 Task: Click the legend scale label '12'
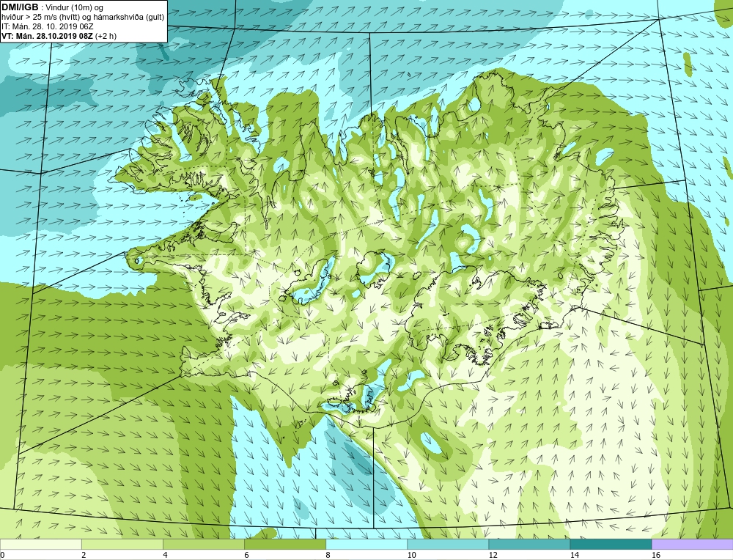point(493,555)
